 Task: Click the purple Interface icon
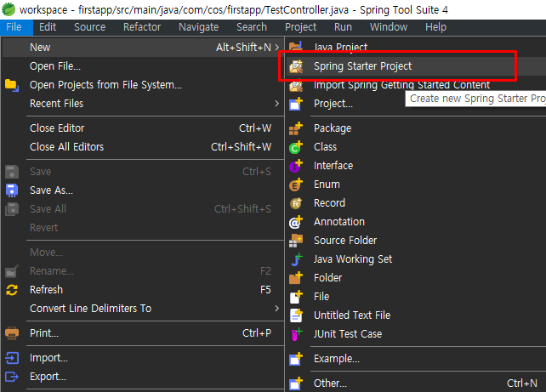tap(296, 166)
